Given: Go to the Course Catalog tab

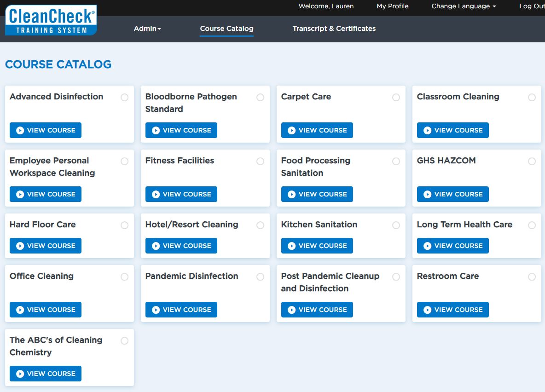Looking at the screenshot, I should pyautogui.click(x=226, y=29).
